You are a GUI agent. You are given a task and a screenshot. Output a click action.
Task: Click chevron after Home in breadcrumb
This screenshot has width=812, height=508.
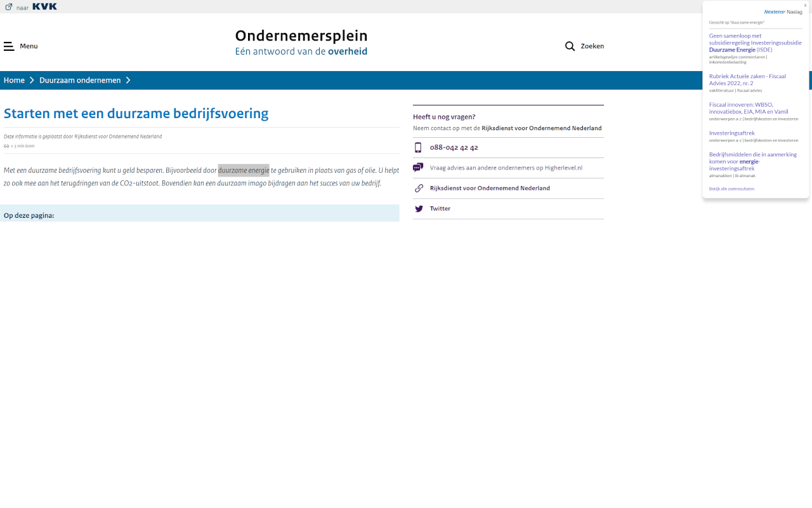tap(32, 80)
